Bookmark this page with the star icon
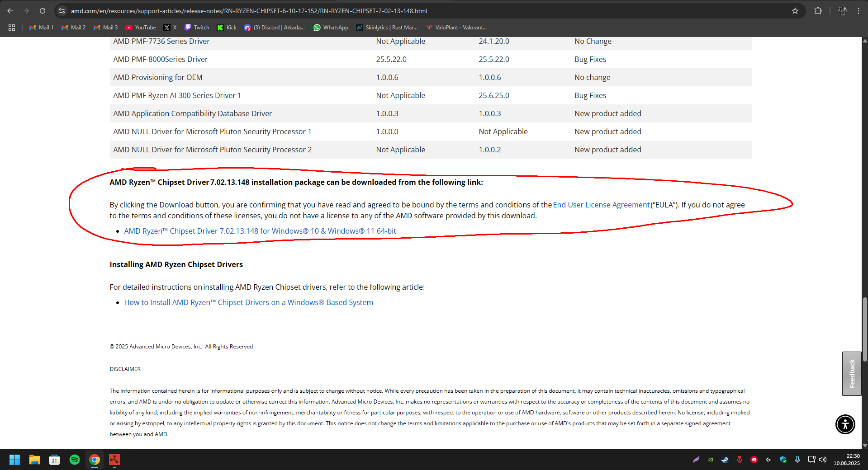 pyautogui.click(x=795, y=11)
